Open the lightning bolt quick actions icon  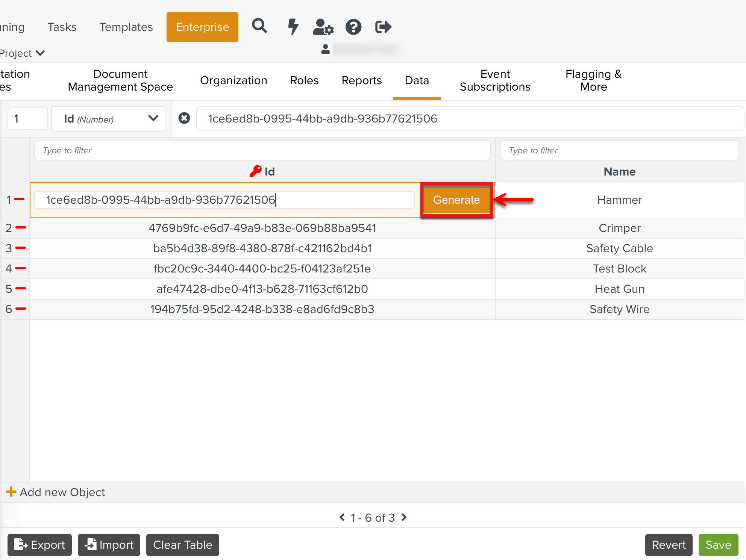293,27
